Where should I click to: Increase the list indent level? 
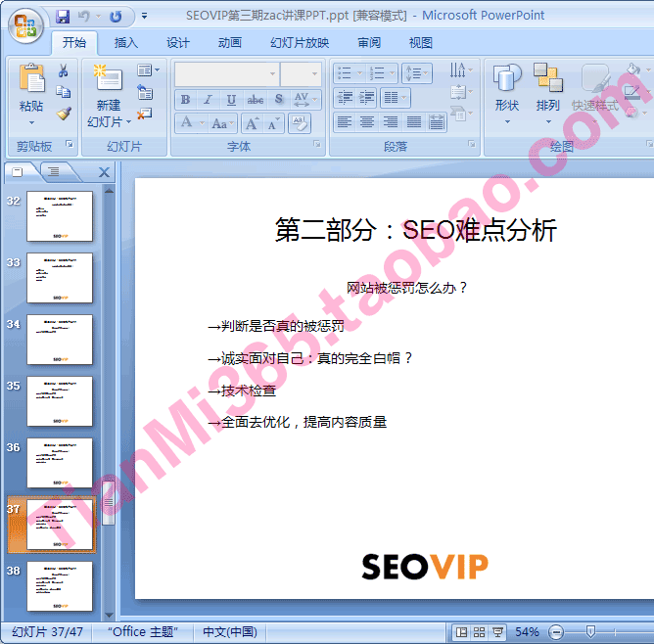[x=366, y=98]
